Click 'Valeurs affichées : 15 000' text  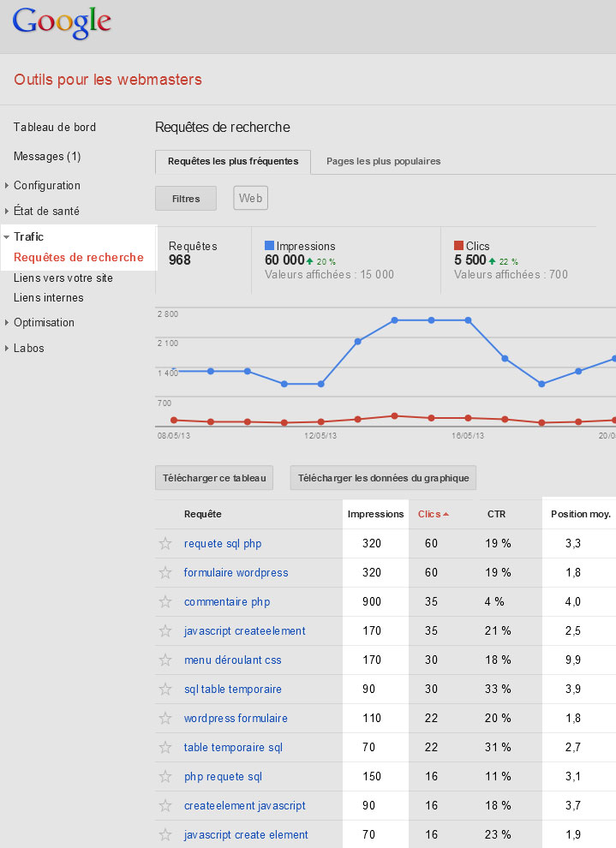click(x=329, y=275)
